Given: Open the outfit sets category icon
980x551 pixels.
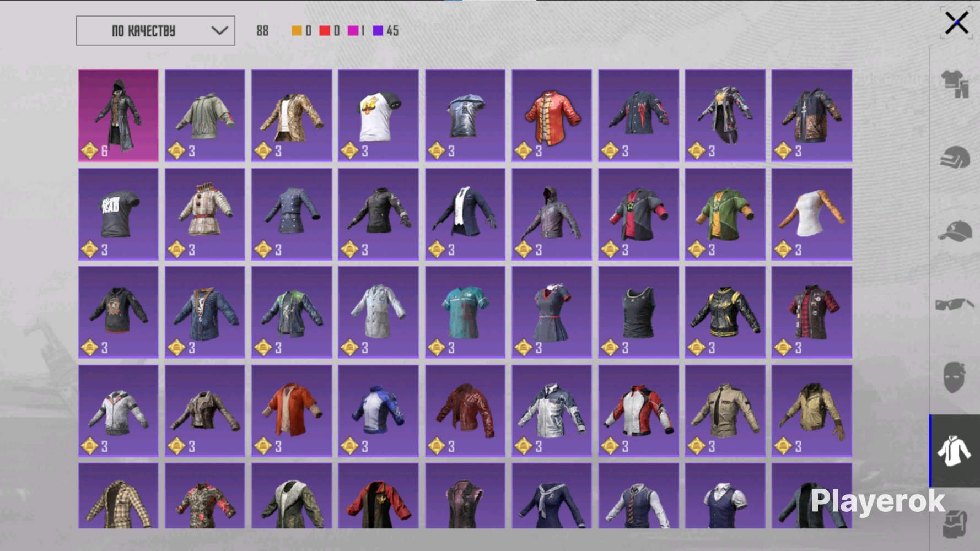Looking at the screenshot, I should coord(955,84).
